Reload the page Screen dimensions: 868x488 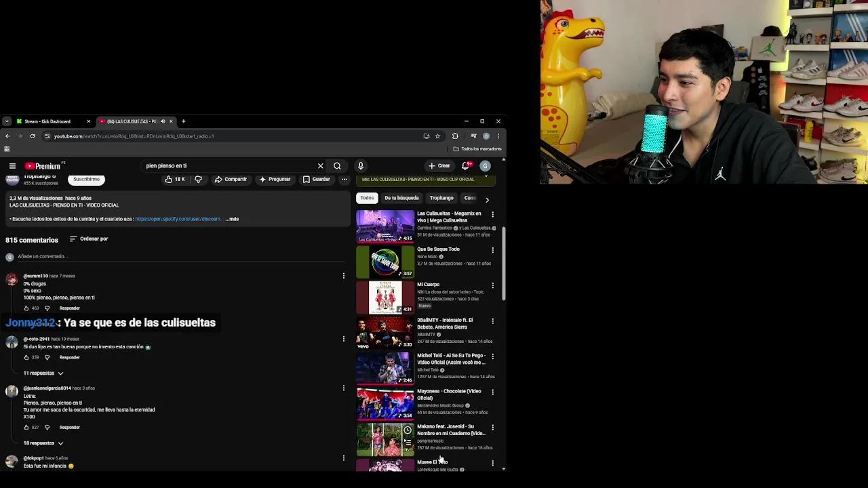[32, 136]
